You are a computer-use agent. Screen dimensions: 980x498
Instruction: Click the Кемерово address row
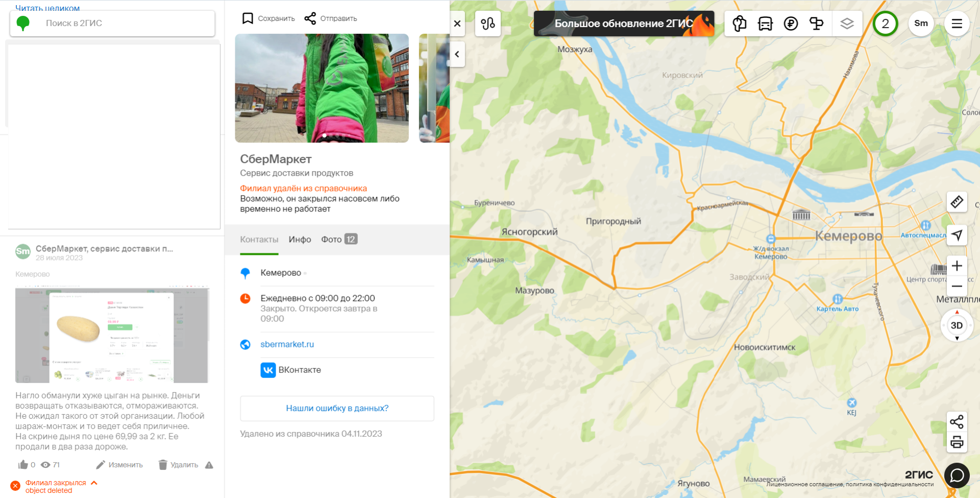(x=337, y=273)
